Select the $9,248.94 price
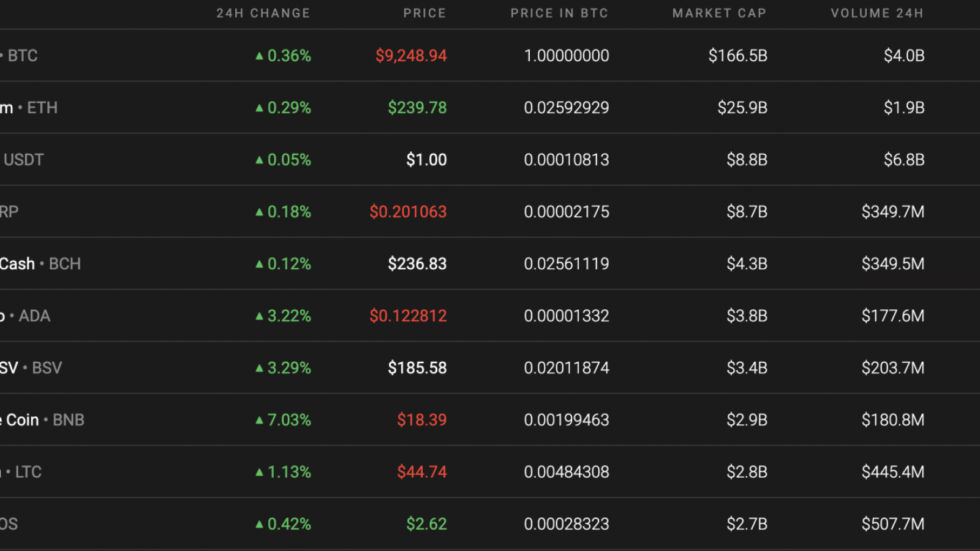The image size is (980, 551). click(x=411, y=56)
